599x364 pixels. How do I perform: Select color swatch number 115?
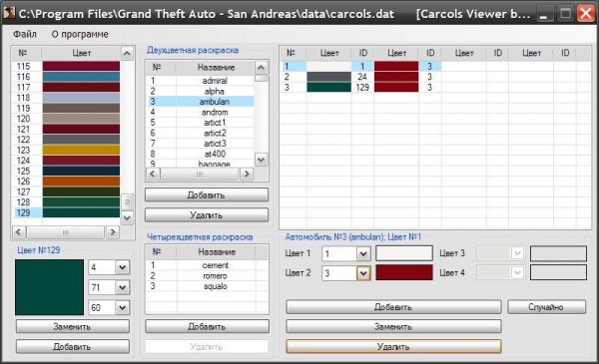81,67
